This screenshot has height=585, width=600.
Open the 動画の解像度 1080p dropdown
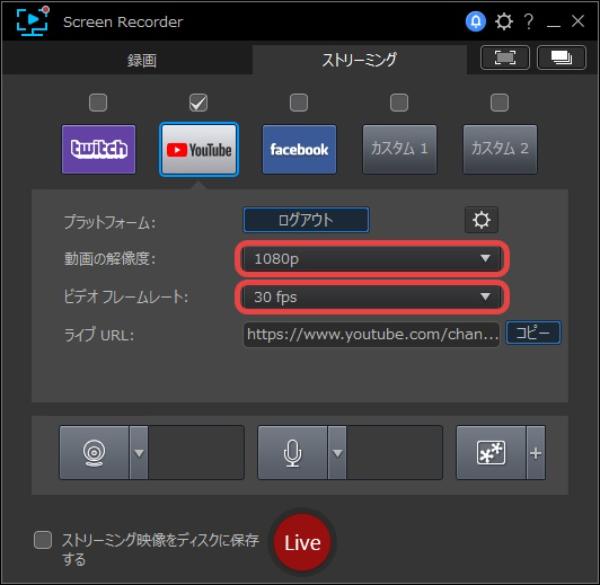pos(372,259)
